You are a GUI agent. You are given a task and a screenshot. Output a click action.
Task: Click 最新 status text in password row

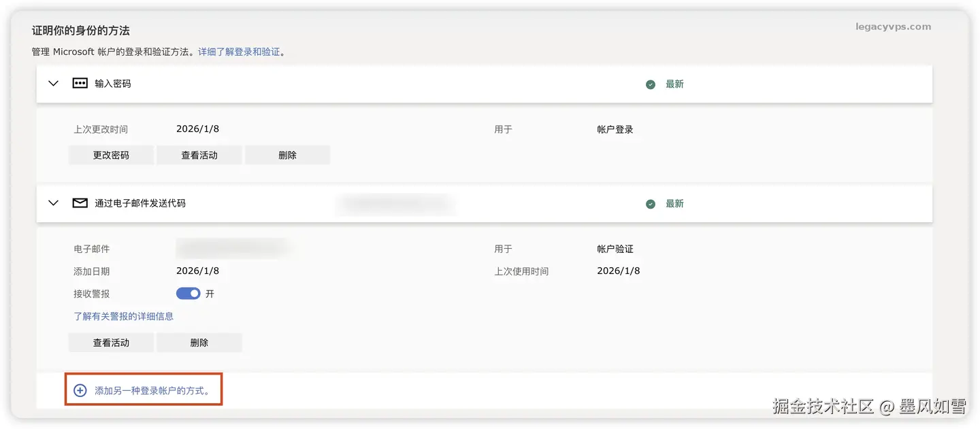pos(674,84)
